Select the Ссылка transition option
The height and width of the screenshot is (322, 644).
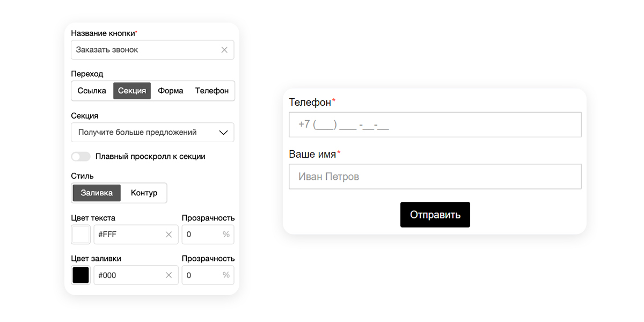tap(92, 91)
